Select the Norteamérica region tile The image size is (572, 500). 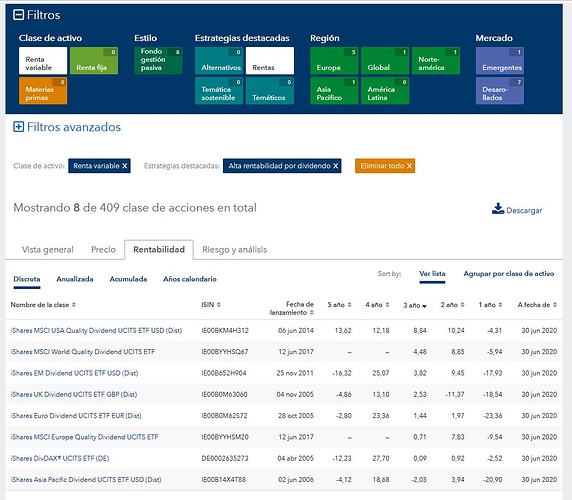[x=436, y=61]
